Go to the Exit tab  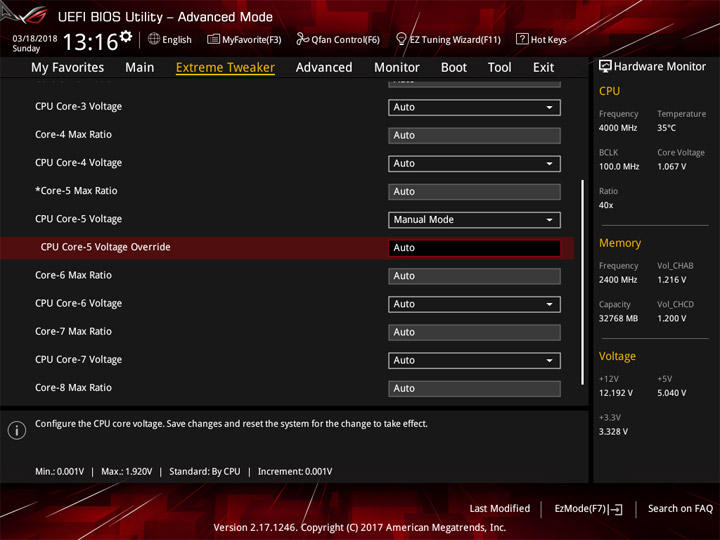[543, 68]
